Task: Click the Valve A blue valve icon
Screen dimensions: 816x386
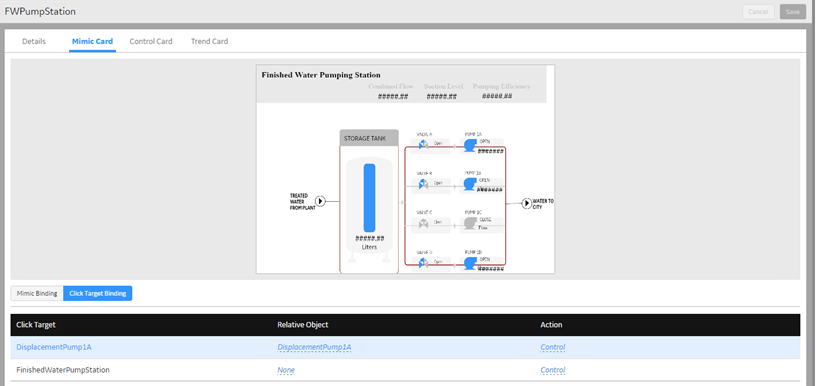Action: (x=423, y=144)
